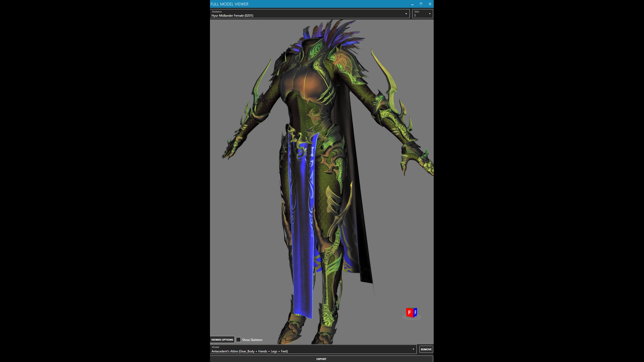Open Viewer Options
This screenshot has width=644, height=362.
point(222,340)
